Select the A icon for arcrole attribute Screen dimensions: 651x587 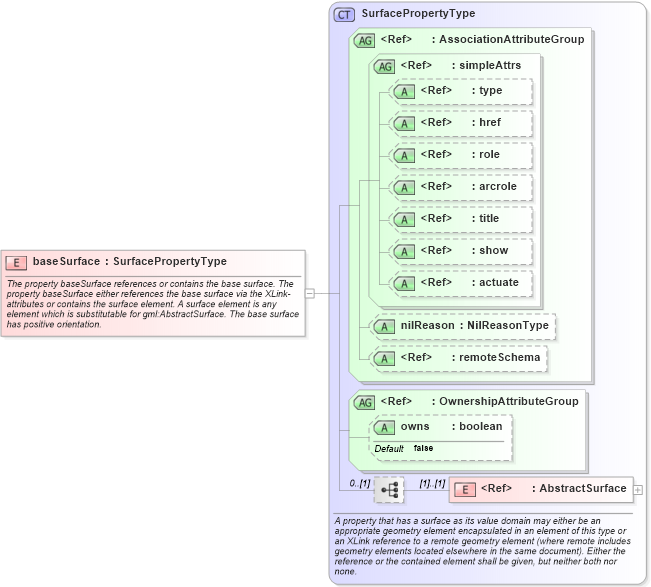click(x=404, y=187)
